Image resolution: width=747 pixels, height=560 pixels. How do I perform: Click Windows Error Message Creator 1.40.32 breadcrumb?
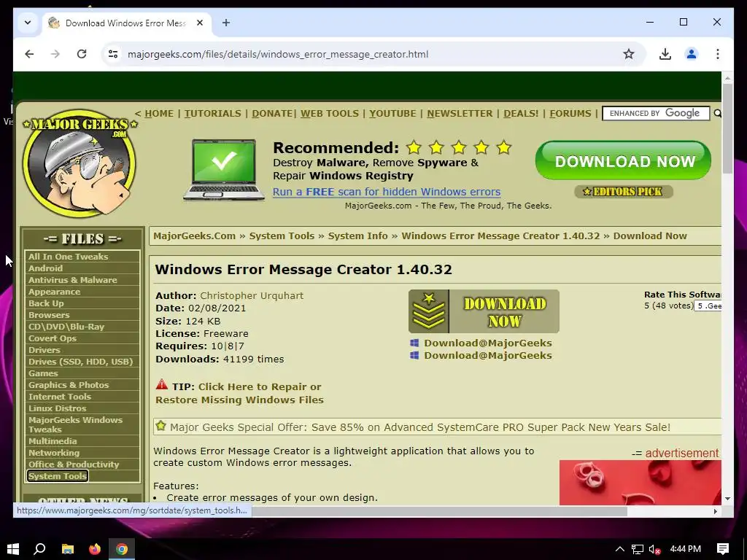[x=500, y=236]
